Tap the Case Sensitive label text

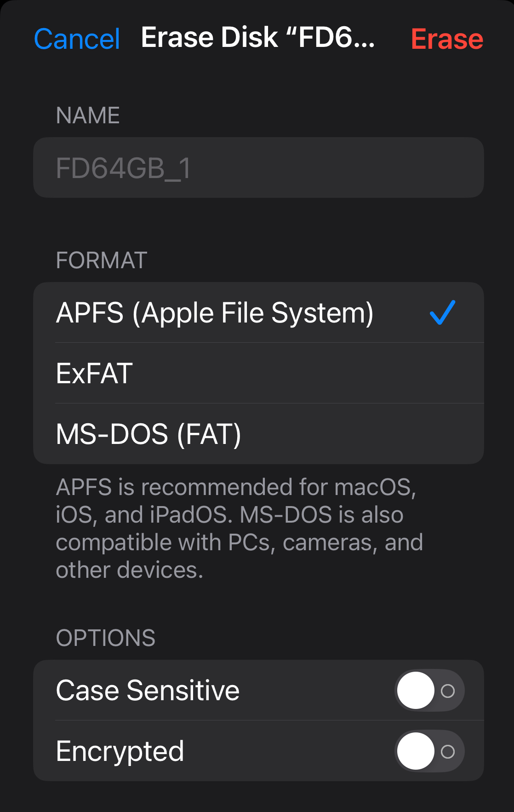coord(148,691)
